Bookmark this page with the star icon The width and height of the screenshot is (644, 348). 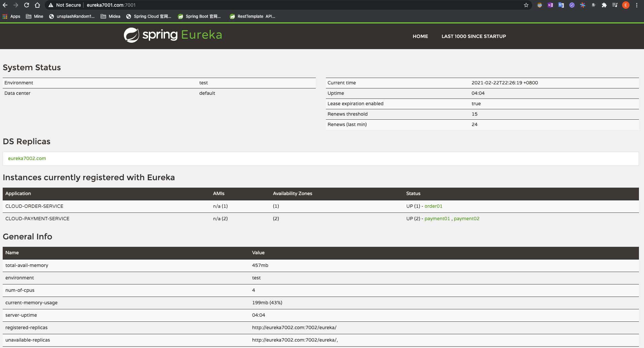526,5
